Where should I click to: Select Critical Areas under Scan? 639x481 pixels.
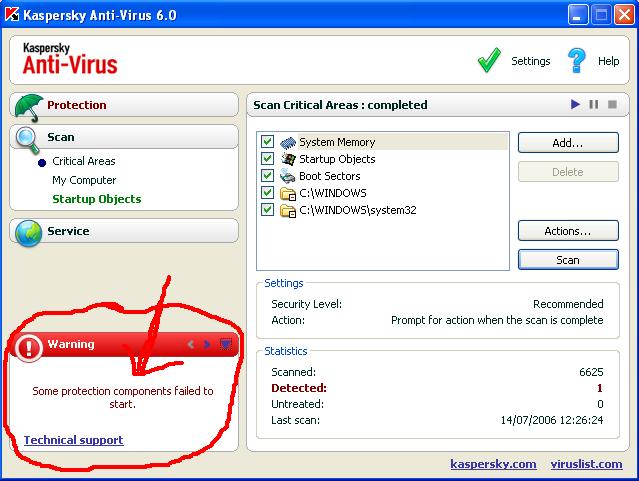tap(84, 161)
